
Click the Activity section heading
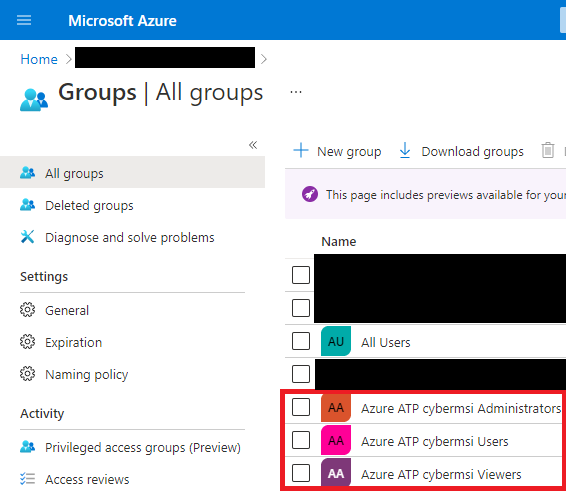click(42, 413)
